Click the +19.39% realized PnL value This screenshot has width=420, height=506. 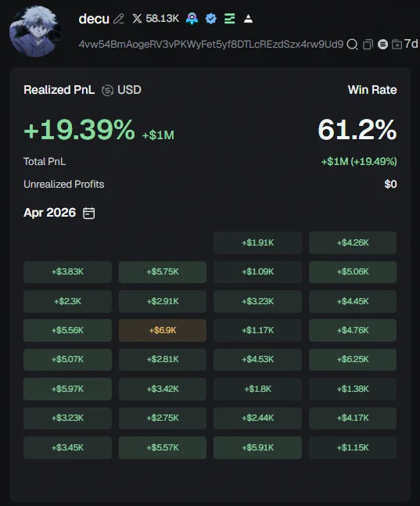(x=79, y=130)
